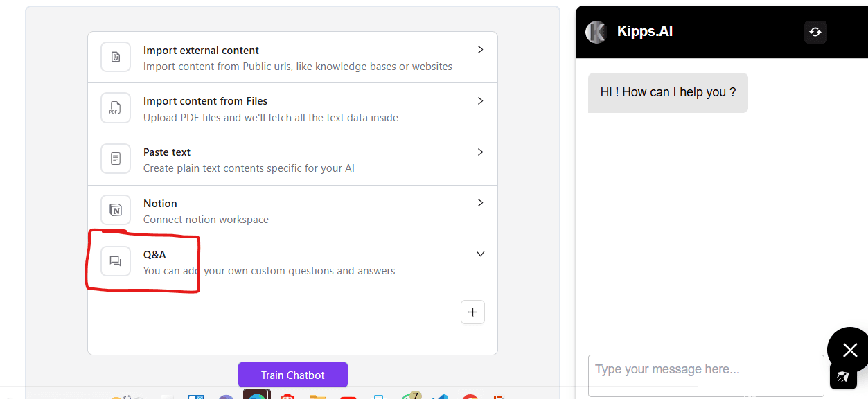Close the chat widget with X button
The width and height of the screenshot is (868, 399).
click(850, 350)
